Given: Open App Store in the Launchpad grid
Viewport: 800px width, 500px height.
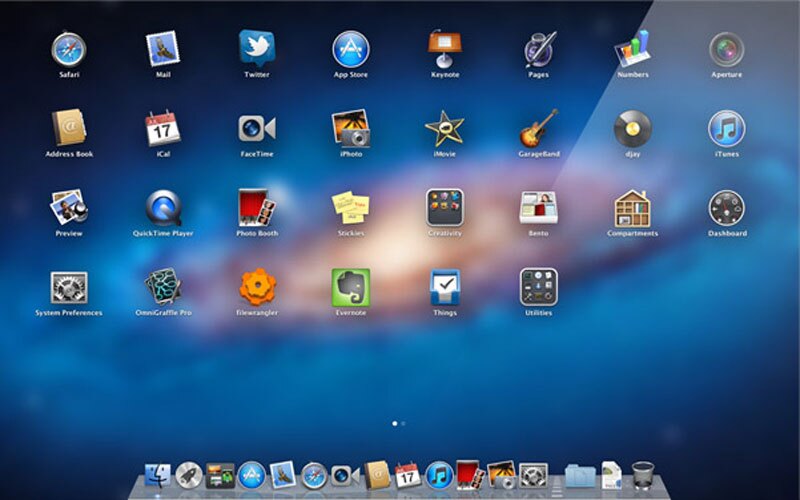Looking at the screenshot, I should click(351, 49).
